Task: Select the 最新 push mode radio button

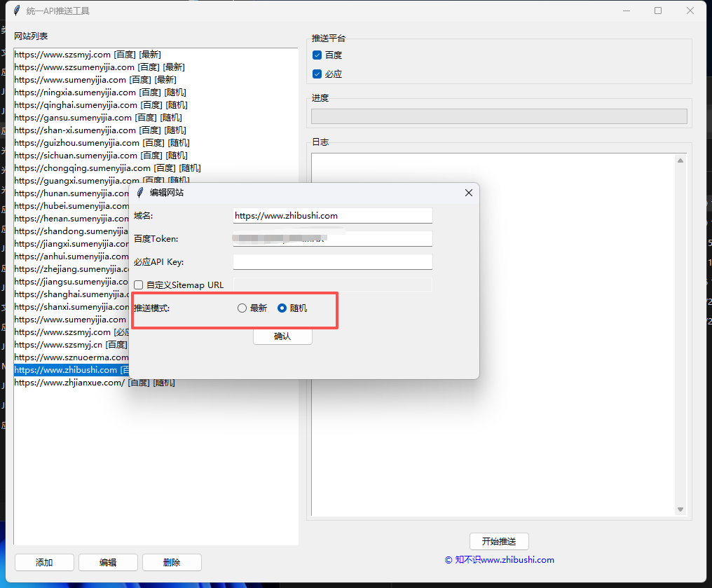Action: [x=242, y=308]
